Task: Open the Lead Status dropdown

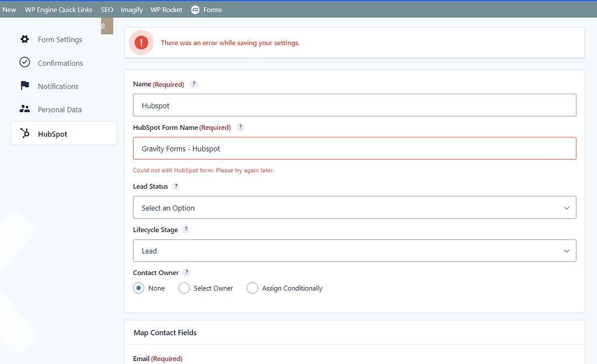Action: tap(354, 207)
